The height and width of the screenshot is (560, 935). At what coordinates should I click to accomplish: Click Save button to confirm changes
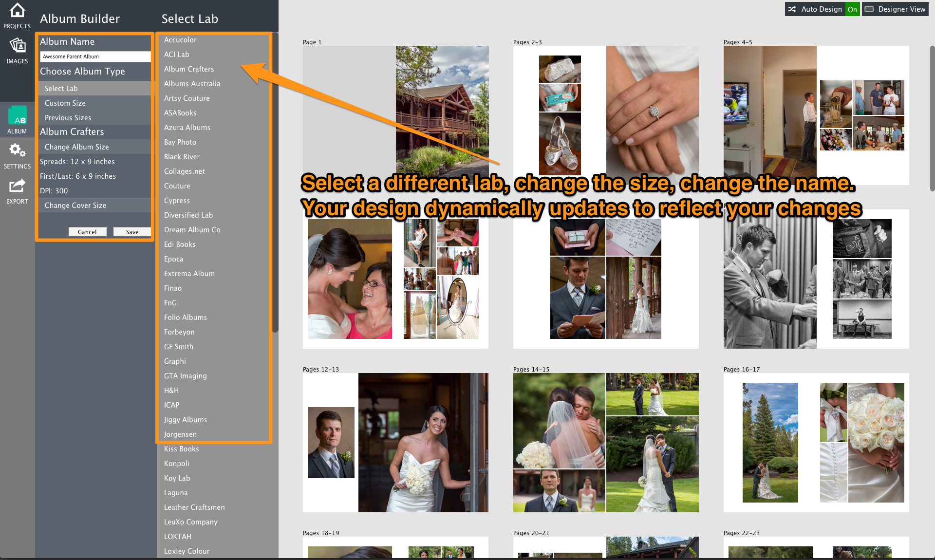point(132,231)
